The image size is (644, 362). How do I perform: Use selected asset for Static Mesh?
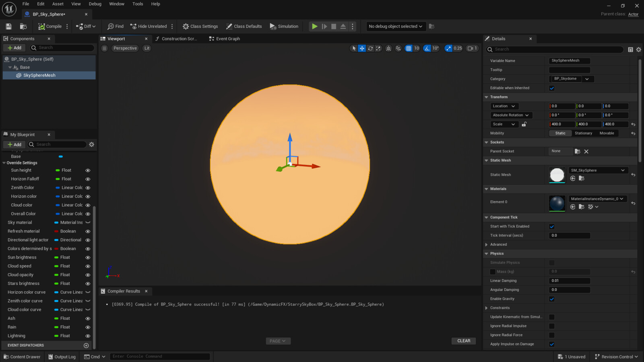pyautogui.click(x=573, y=179)
